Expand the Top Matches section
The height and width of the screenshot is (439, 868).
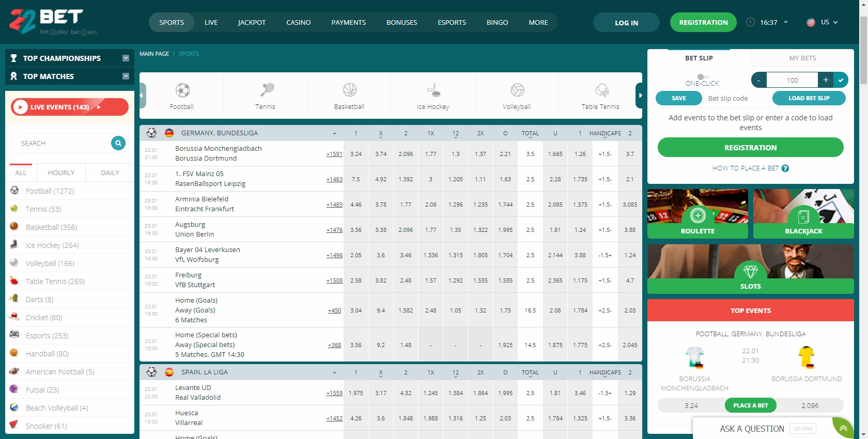pyautogui.click(x=126, y=76)
